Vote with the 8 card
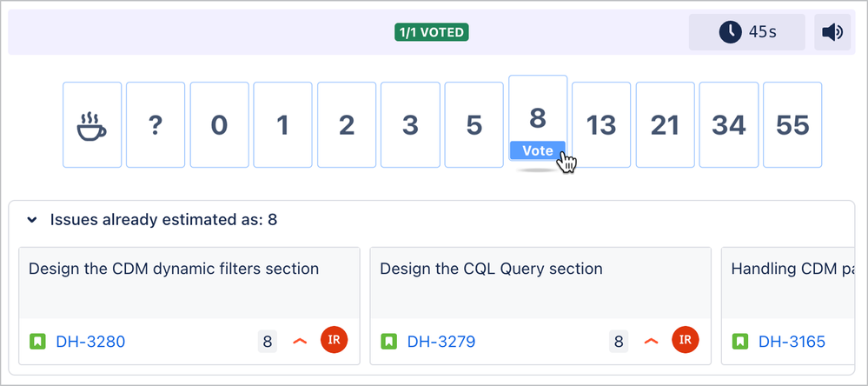The image size is (868, 386). coord(538,117)
